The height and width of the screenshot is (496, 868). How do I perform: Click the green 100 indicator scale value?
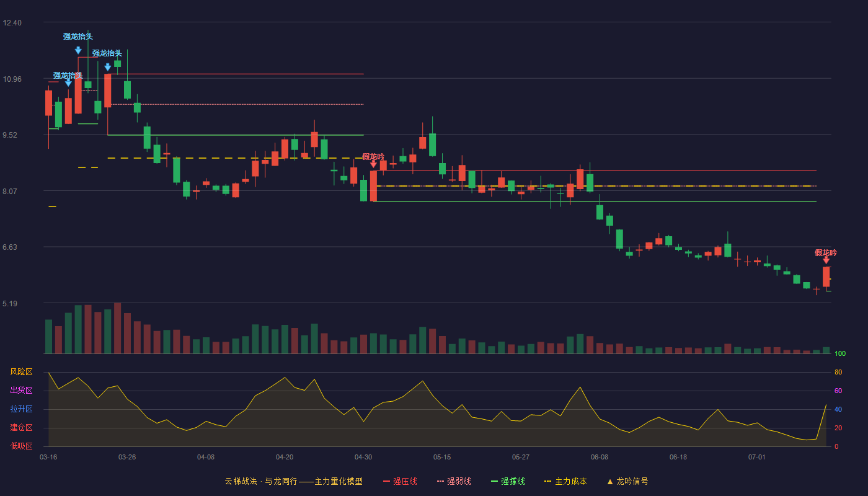coord(840,354)
